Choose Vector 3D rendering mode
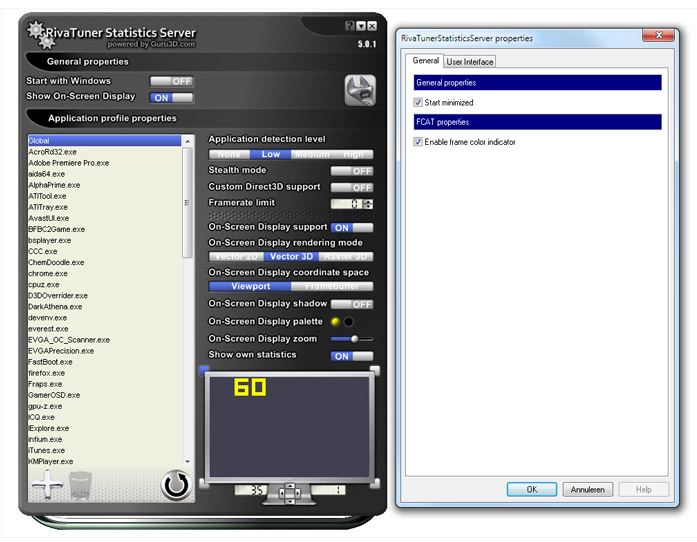Screen dimensions: 697x542 click(292, 257)
